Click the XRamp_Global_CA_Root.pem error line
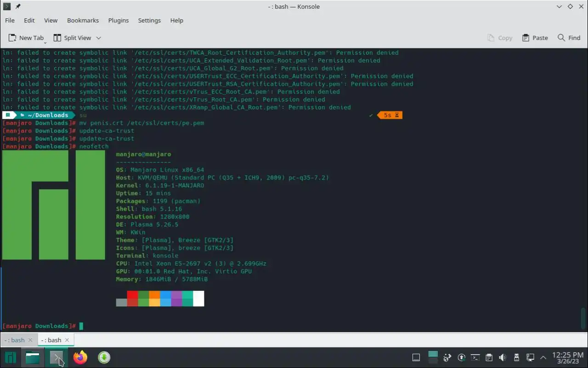Image resolution: width=588 pixels, height=368 pixels. [x=176, y=107]
